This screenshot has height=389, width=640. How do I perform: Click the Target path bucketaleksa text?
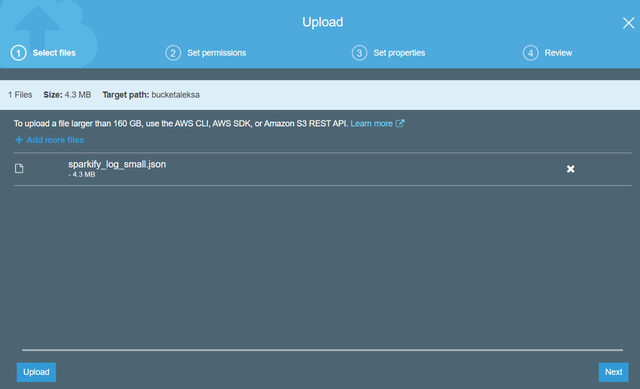click(151, 95)
